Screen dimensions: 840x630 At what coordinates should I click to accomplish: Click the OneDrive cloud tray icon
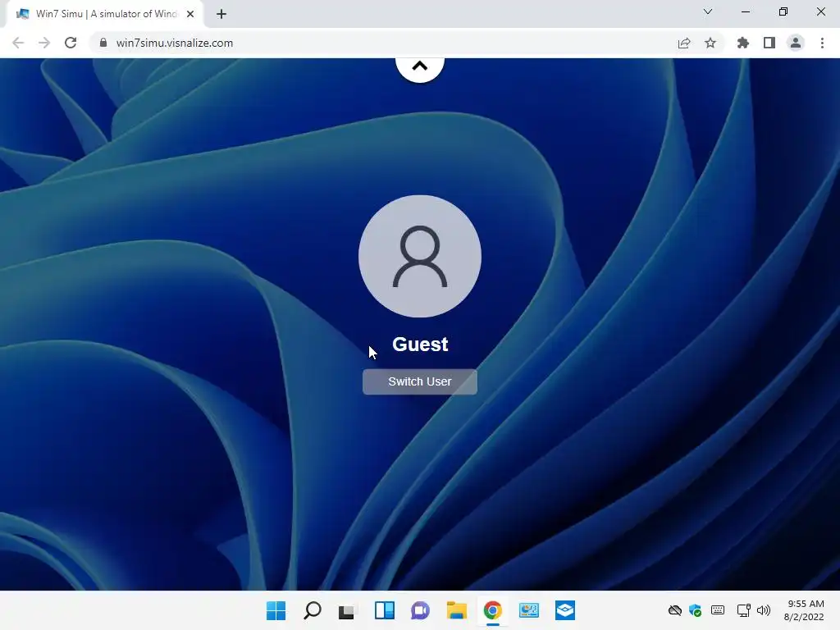click(675, 610)
